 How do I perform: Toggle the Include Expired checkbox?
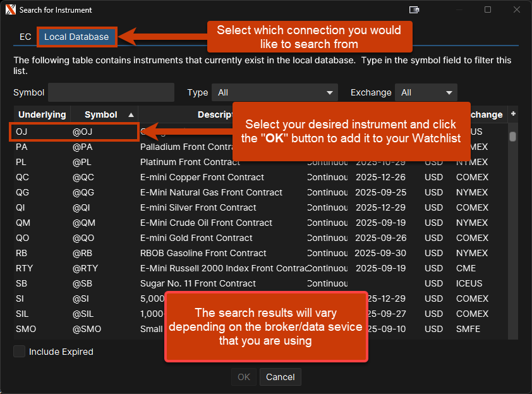[20, 352]
